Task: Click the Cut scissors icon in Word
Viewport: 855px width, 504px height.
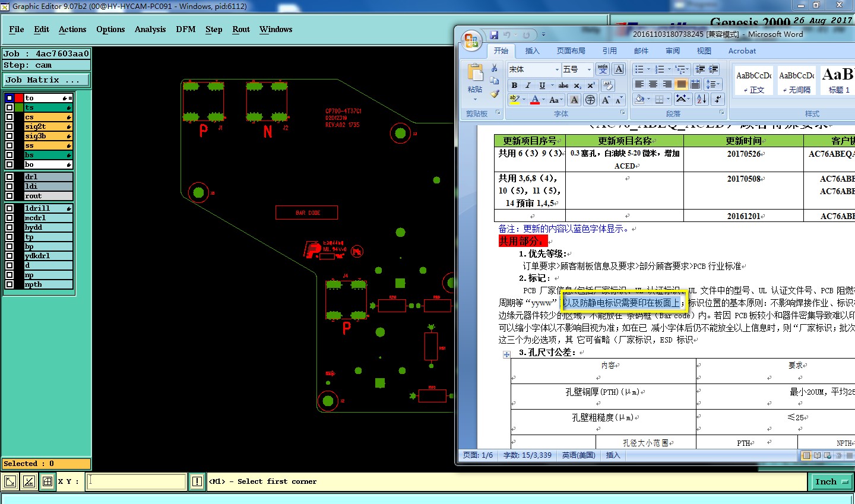Action: tap(494, 68)
